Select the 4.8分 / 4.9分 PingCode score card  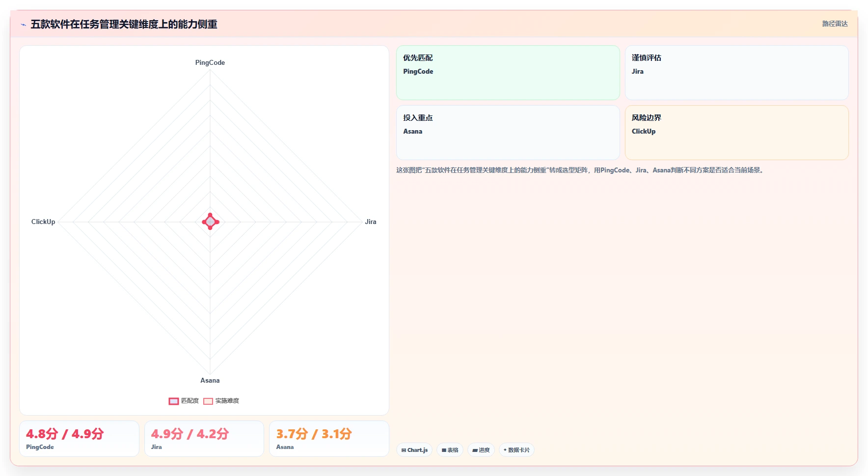[79, 439]
